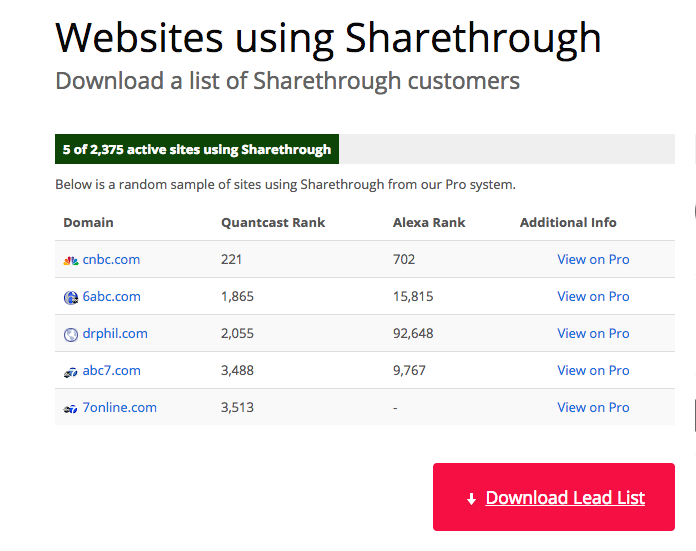The width and height of the screenshot is (696, 551).
Task: Click Quantcast rank value 3,513
Action: click(x=237, y=407)
